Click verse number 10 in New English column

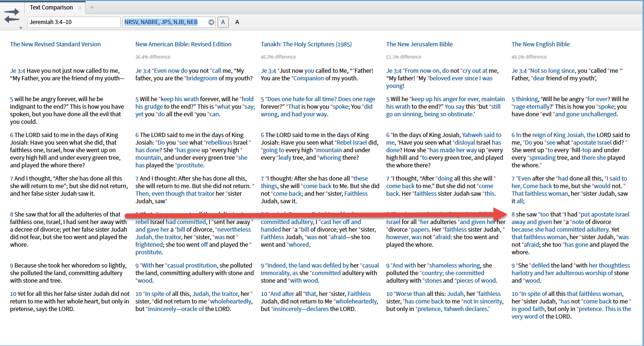514,294
